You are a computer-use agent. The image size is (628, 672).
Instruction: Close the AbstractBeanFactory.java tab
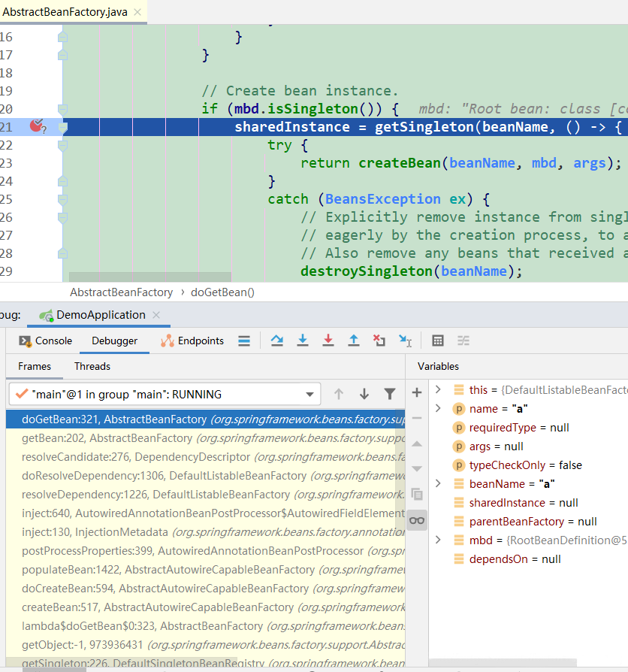click(137, 12)
